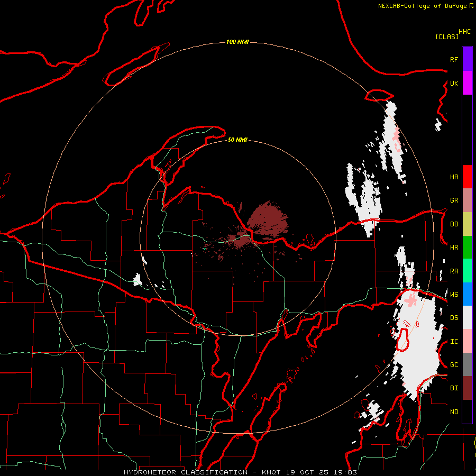Viewport: 476px width, 476px height.
Task: Click the DS white legend swatch
Action: [467, 317]
